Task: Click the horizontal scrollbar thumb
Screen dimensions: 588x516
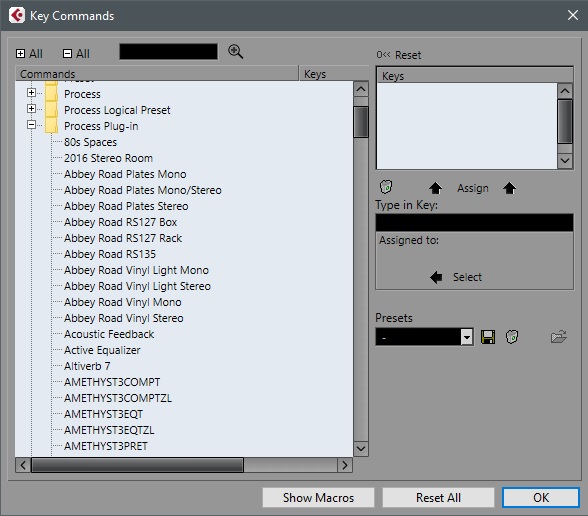Action: (138, 465)
